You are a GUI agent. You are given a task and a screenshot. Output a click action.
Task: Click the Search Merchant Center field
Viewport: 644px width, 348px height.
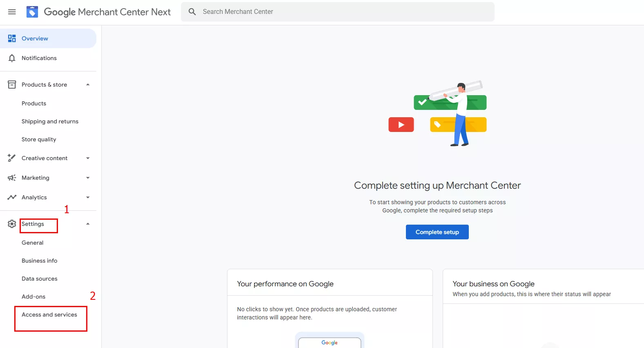click(x=343, y=12)
